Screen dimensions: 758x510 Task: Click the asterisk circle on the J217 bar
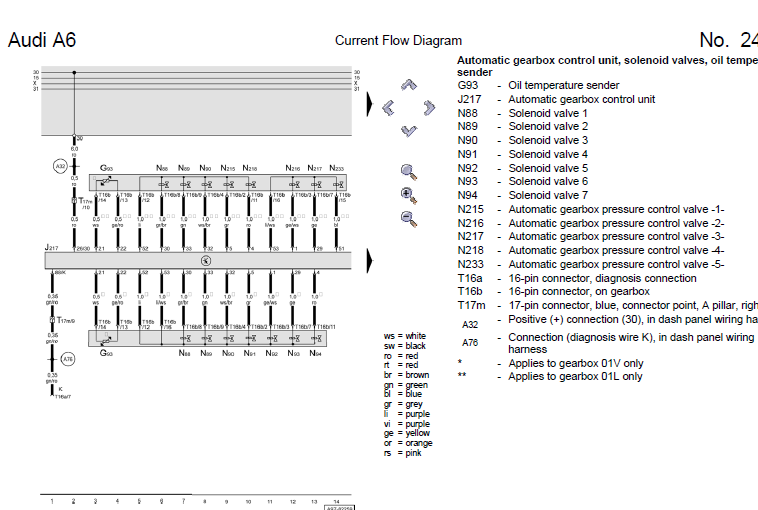pos(205,261)
